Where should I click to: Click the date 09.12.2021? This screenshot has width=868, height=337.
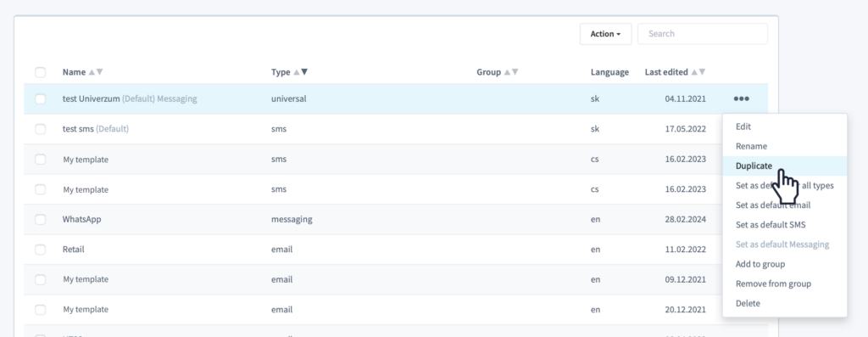(685, 279)
